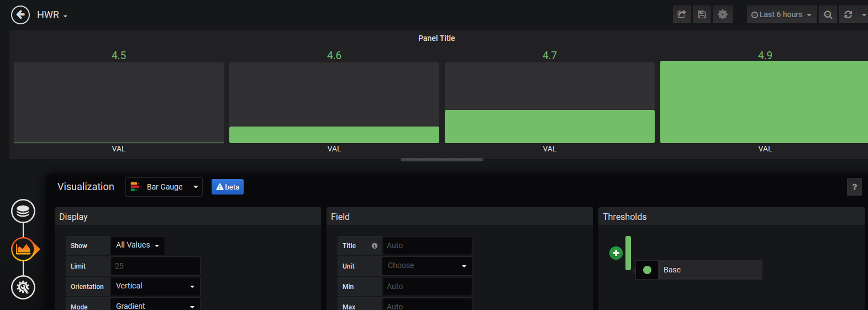Click the Thresholds section header
The image size is (868, 310).
click(732, 217)
